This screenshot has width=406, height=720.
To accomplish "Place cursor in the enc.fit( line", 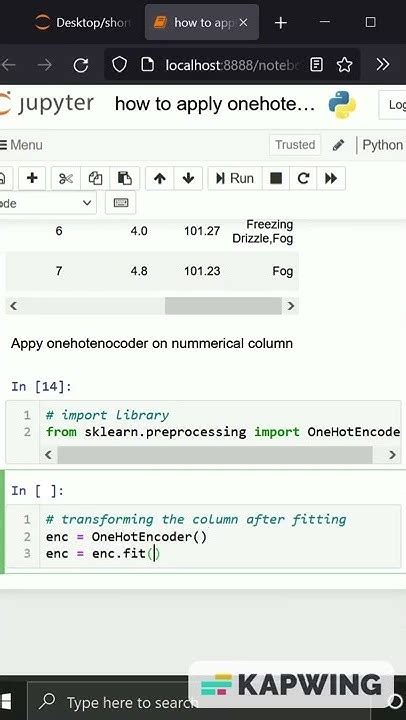I will (x=103, y=554).
